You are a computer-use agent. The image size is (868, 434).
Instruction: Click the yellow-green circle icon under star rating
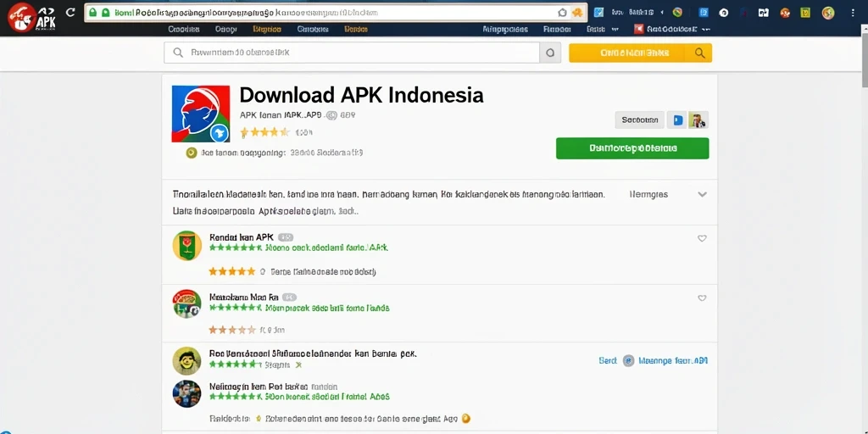(x=192, y=153)
